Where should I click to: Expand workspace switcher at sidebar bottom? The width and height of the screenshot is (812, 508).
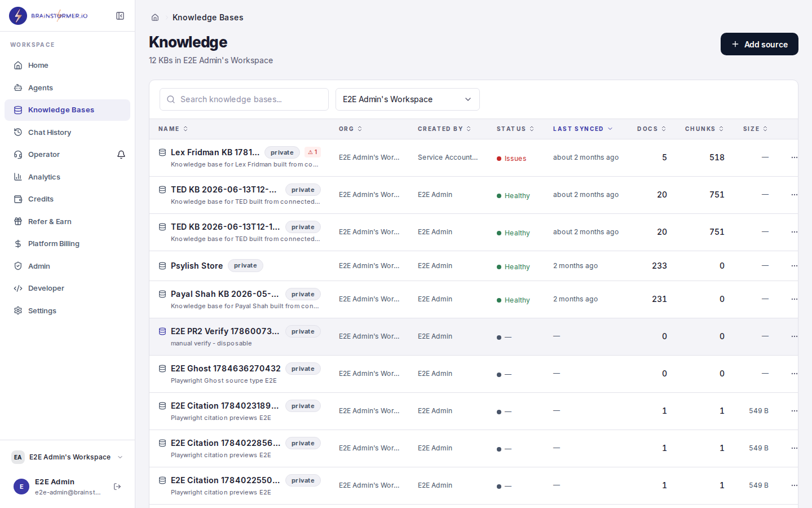(x=68, y=457)
